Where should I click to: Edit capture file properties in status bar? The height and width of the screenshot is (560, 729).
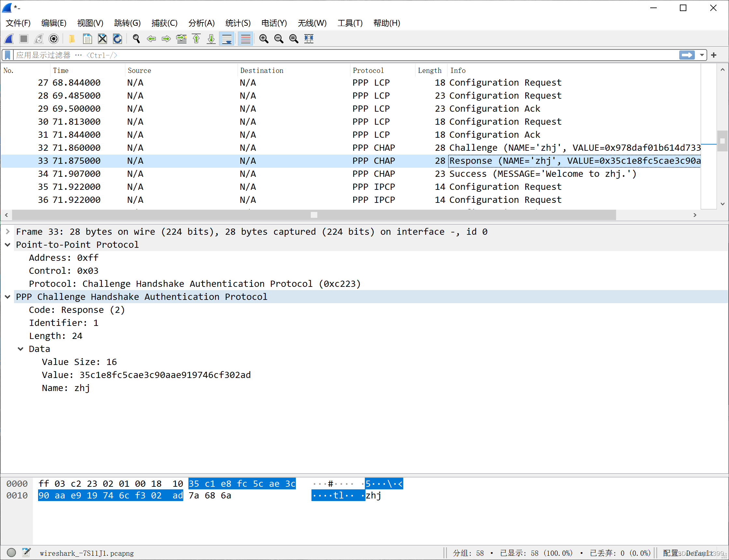pos(26,552)
